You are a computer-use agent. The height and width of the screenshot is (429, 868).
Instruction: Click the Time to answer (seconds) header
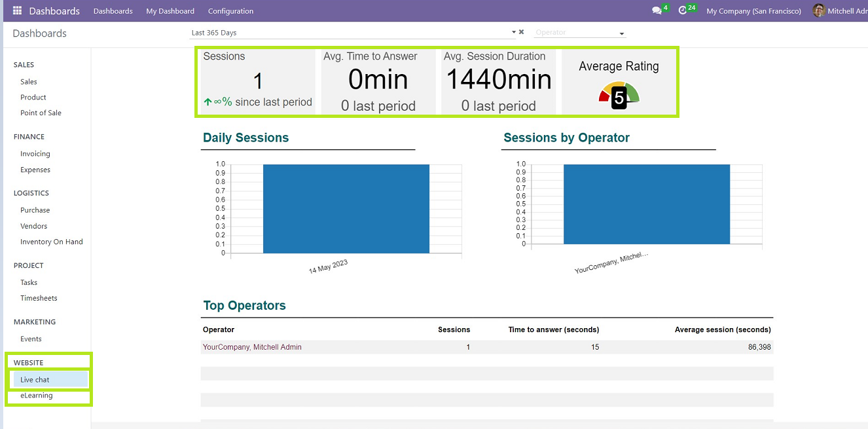point(554,329)
